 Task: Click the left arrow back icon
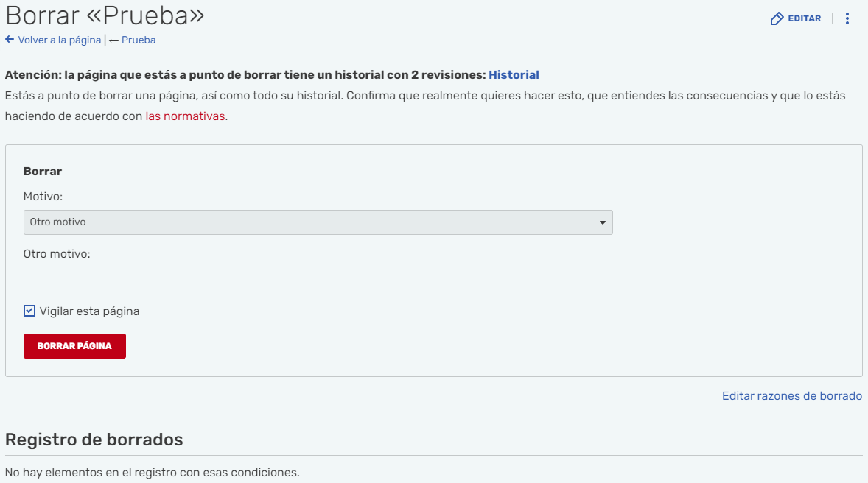10,40
